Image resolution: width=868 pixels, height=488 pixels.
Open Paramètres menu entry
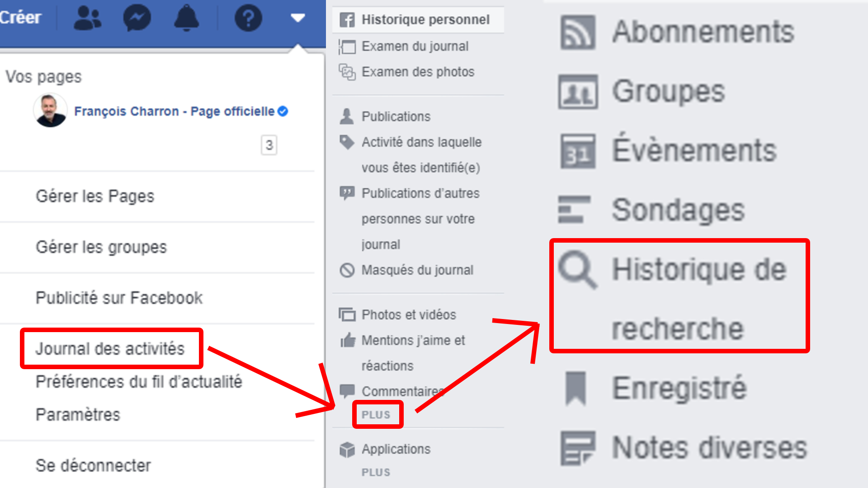[x=78, y=414]
